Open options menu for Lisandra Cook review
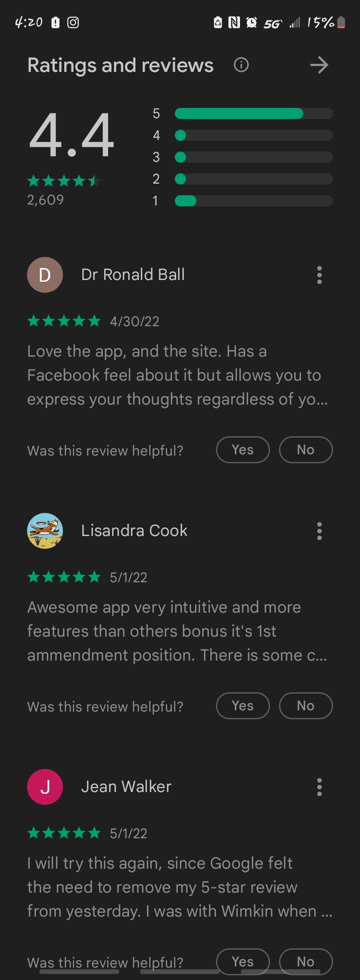Viewport: 360px width, 980px height. tap(319, 531)
